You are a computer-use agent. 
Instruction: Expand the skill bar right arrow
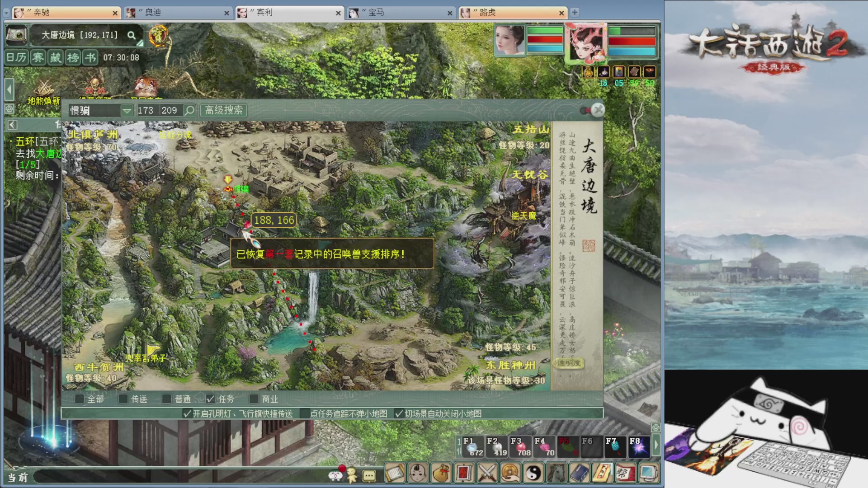[656, 446]
